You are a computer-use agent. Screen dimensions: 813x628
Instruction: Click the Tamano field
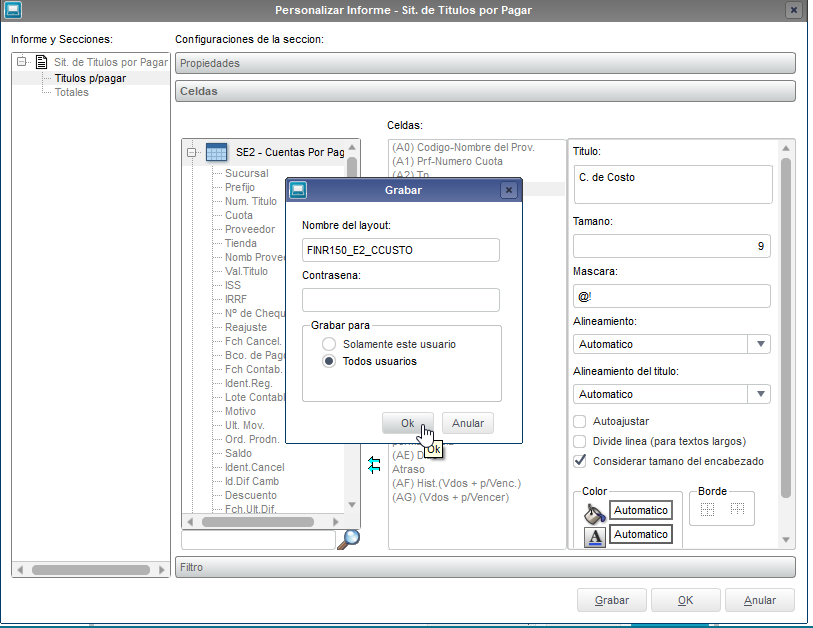671,246
